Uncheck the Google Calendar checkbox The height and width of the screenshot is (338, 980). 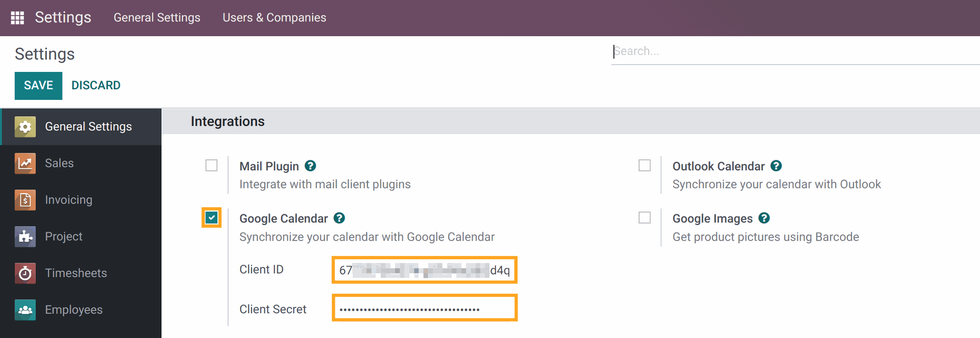click(x=211, y=218)
